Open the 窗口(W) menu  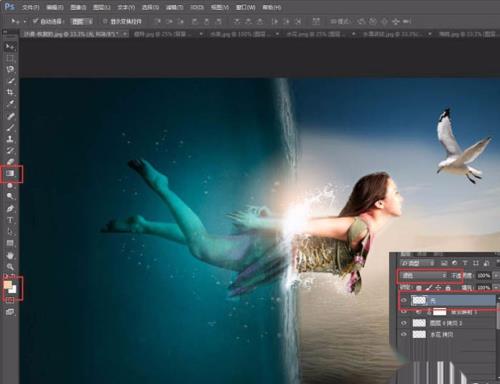(x=245, y=7)
